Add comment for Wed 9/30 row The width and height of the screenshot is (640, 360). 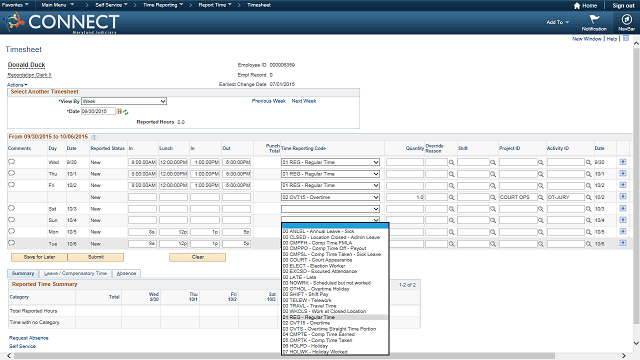pyautogui.click(x=11, y=162)
